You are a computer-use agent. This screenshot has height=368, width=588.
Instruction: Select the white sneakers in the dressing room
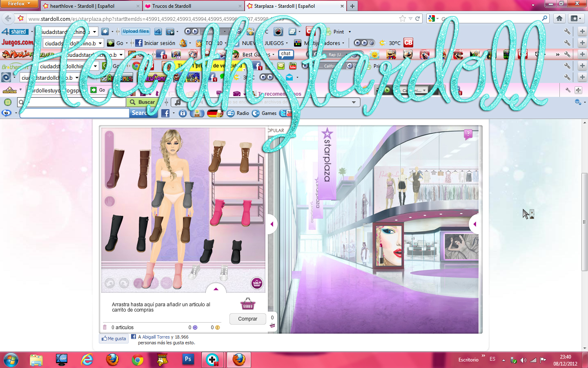(208, 272)
